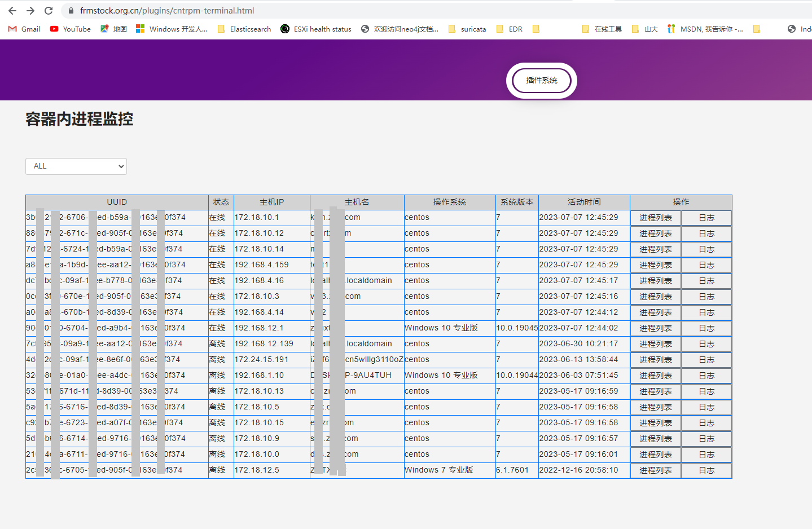Go back using the browser back arrow
Viewport: 812px width, 529px height.
point(12,11)
